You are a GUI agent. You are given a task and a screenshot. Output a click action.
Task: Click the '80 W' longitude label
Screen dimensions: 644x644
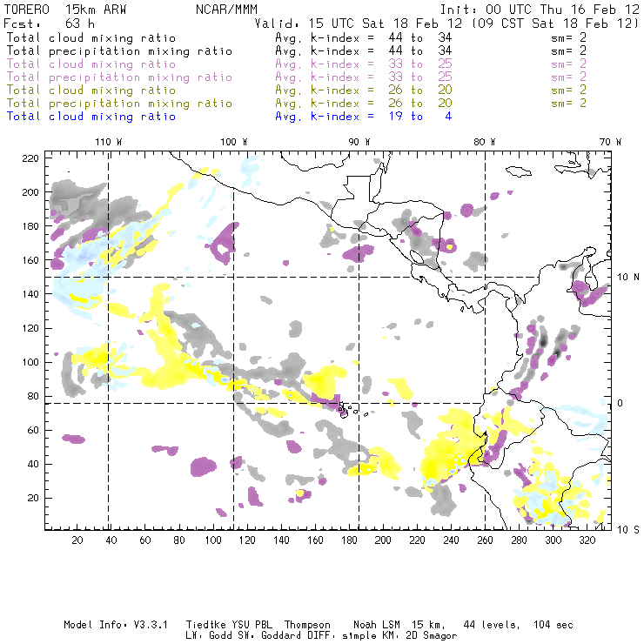coord(485,142)
